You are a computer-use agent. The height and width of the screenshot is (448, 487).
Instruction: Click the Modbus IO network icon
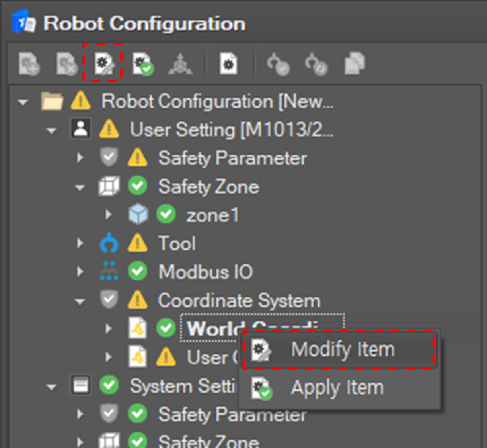109,272
